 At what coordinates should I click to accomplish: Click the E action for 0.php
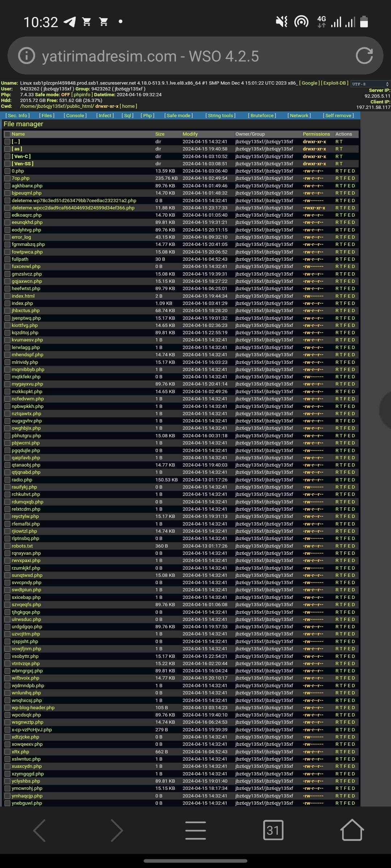(349, 171)
